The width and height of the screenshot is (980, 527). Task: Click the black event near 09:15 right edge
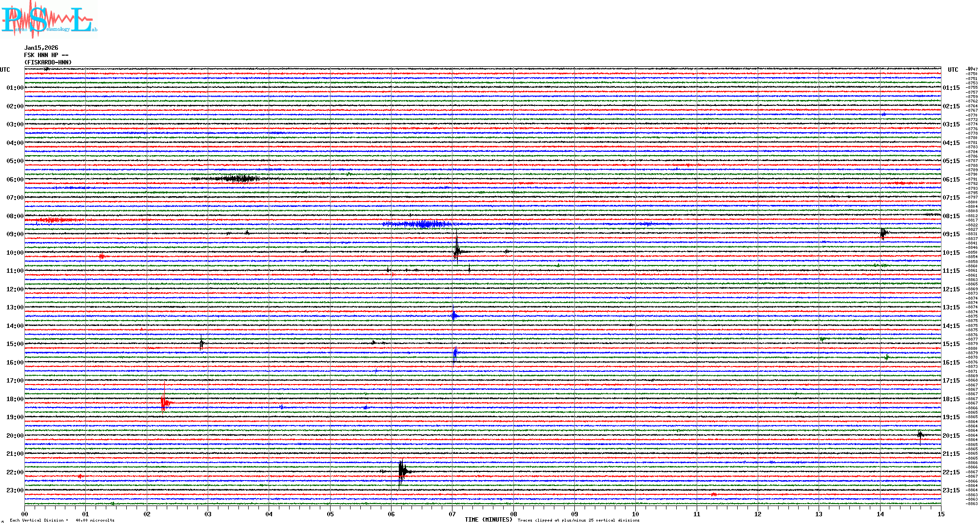(883, 233)
